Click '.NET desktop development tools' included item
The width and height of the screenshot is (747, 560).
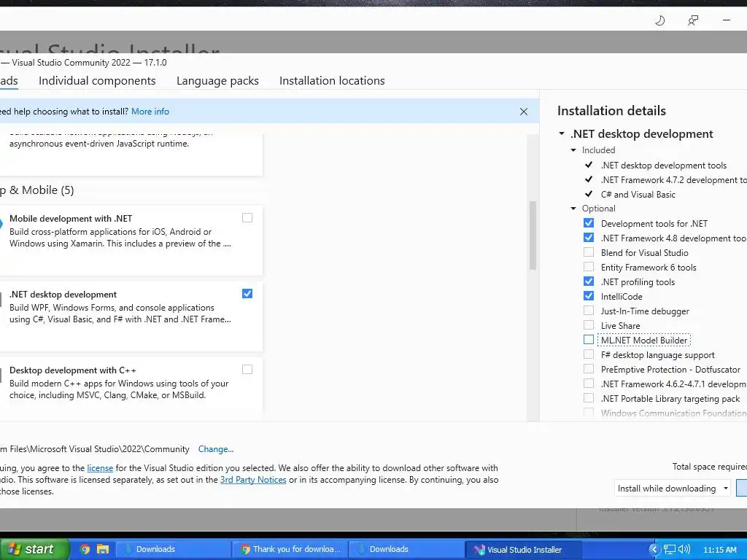664,166
